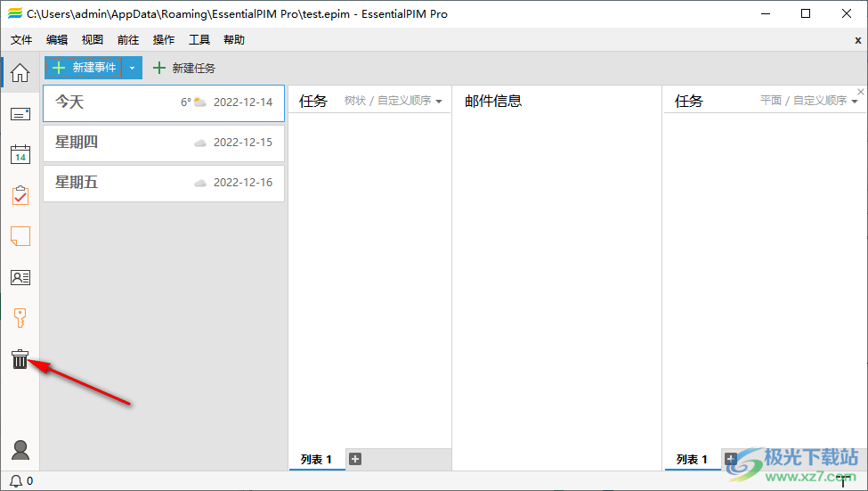Click the reminder count 0 in status bar
This screenshot has height=491, width=868.
click(x=30, y=481)
